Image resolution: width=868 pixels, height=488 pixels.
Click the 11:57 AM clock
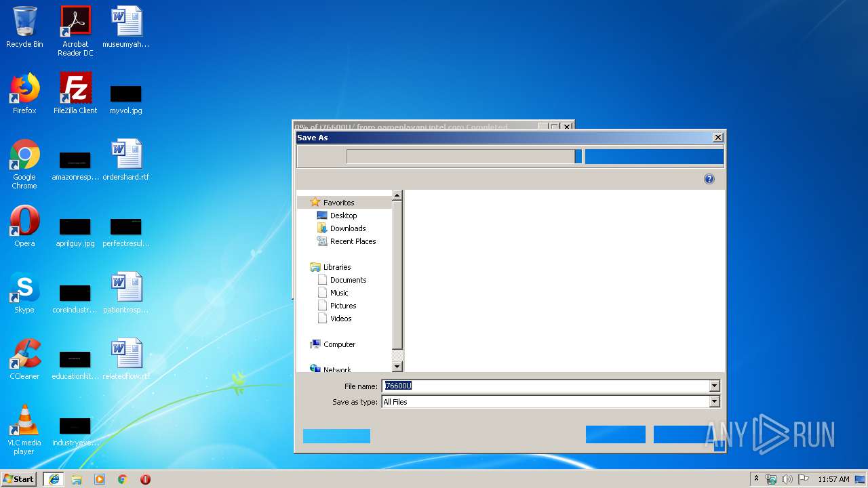coord(833,479)
